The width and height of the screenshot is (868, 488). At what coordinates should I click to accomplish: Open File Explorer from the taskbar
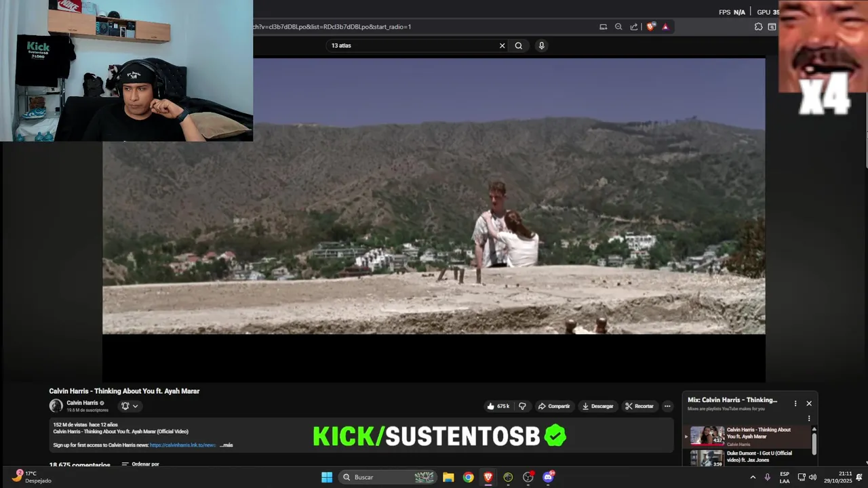click(x=448, y=477)
